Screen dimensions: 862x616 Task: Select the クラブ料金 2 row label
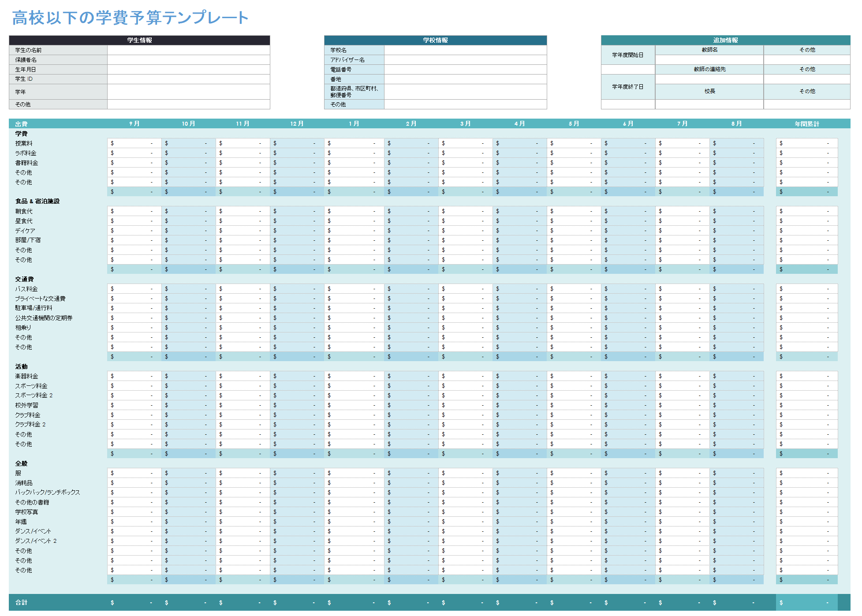[x=30, y=425]
